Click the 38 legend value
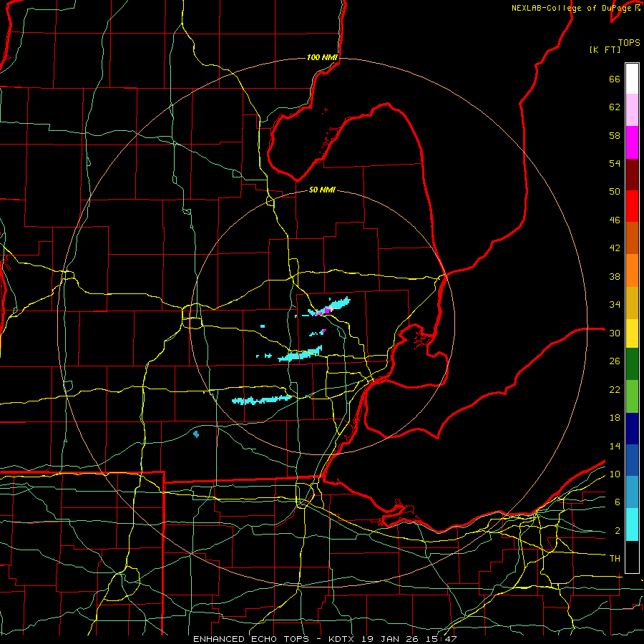The height and width of the screenshot is (644, 644). (x=615, y=276)
